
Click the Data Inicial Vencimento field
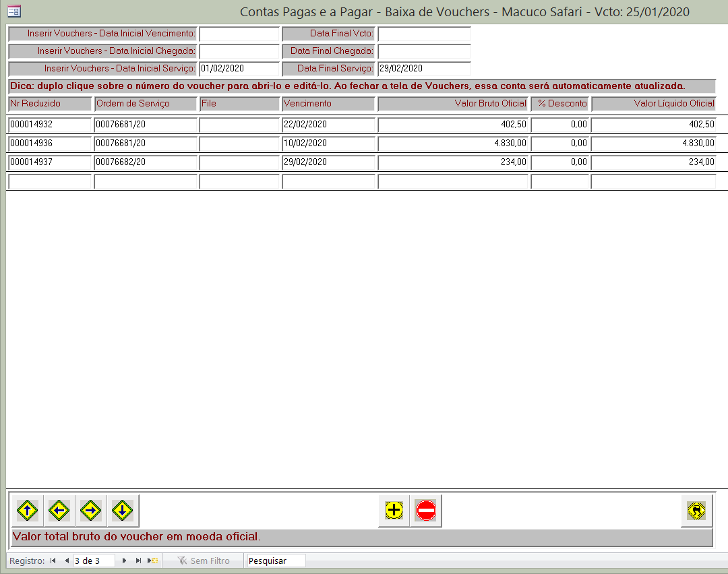tap(239, 34)
